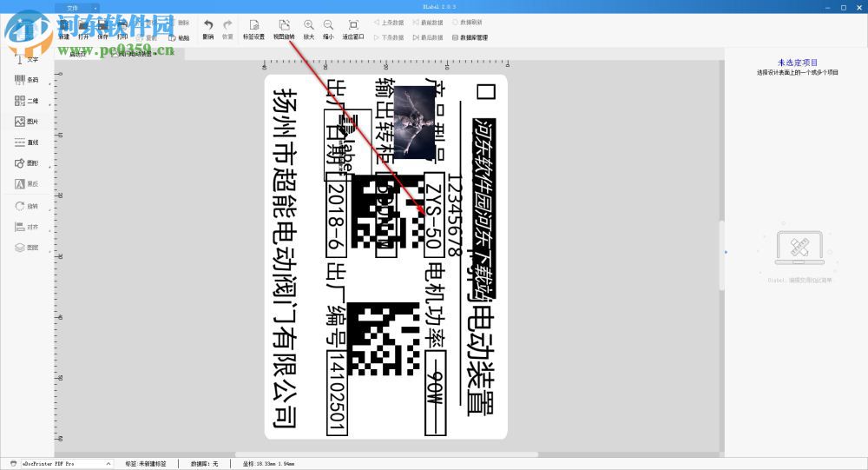Select the 2018-6 date box on label
The height and width of the screenshot is (470, 868).
(336, 215)
